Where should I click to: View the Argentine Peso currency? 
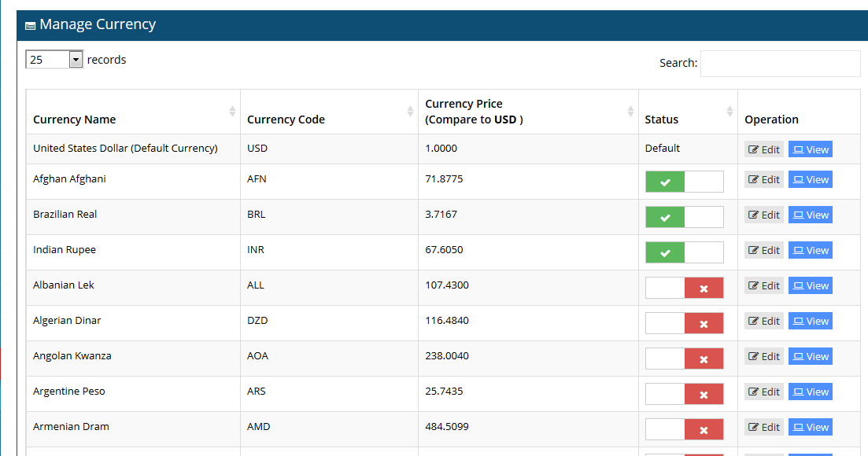pos(810,392)
